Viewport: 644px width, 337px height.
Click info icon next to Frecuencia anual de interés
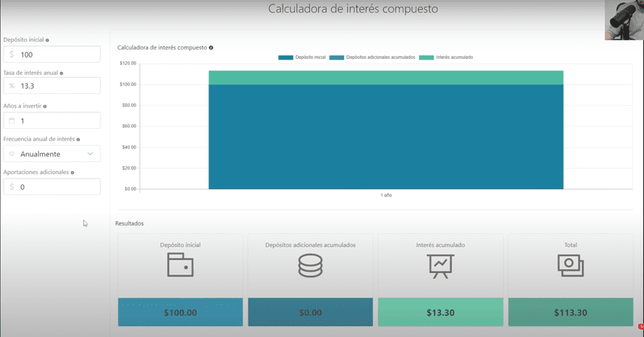[78, 139]
